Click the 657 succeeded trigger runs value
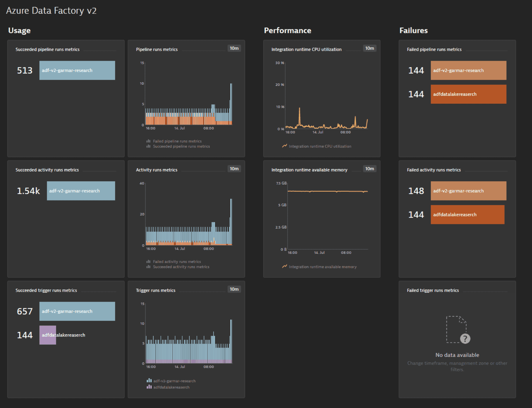This screenshot has width=532, height=408. coord(25,311)
